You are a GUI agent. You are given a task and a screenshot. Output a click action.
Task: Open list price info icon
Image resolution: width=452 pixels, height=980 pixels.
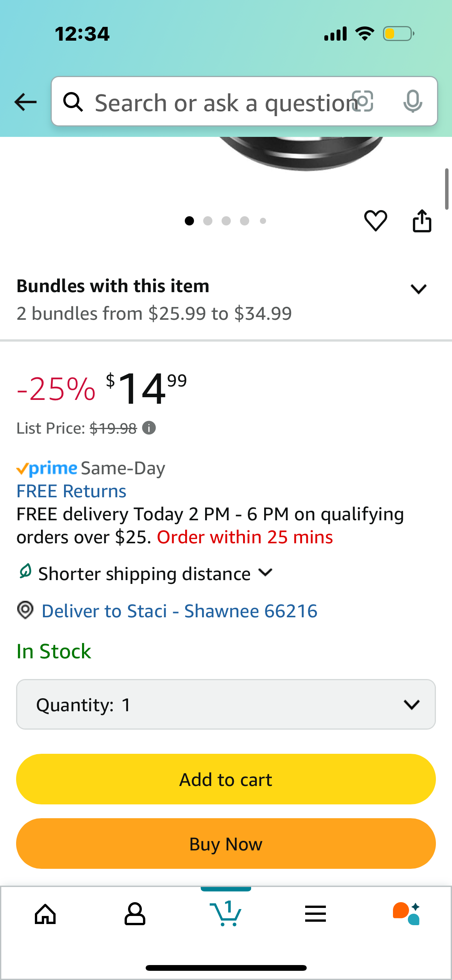[149, 428]
